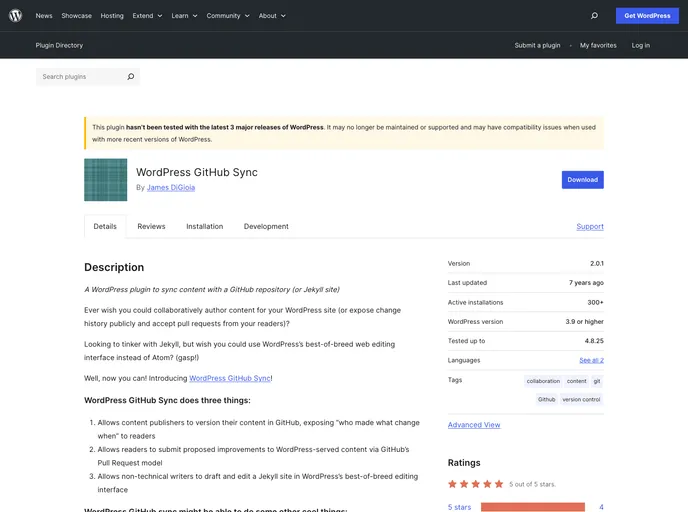Viewport: 688px width, 512px height.
Task: Select the git tag
Action: click(x=597, y=381)
